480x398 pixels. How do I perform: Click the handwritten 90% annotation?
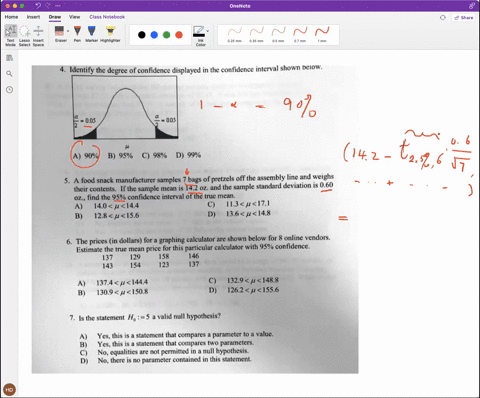(x=299, y=107)
